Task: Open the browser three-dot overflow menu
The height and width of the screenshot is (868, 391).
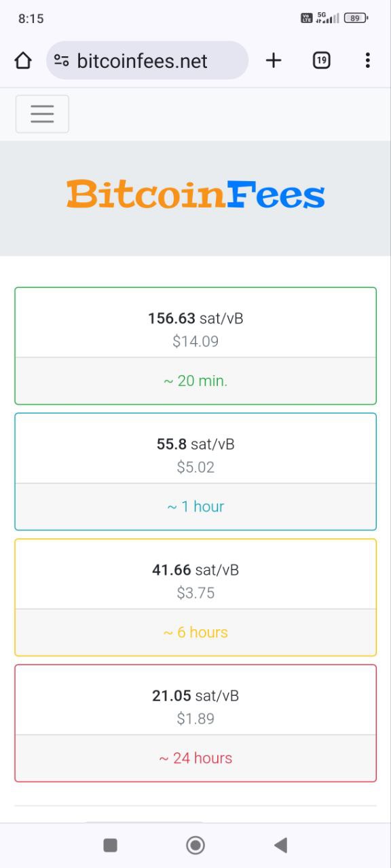Action: [x=367, y=60]
